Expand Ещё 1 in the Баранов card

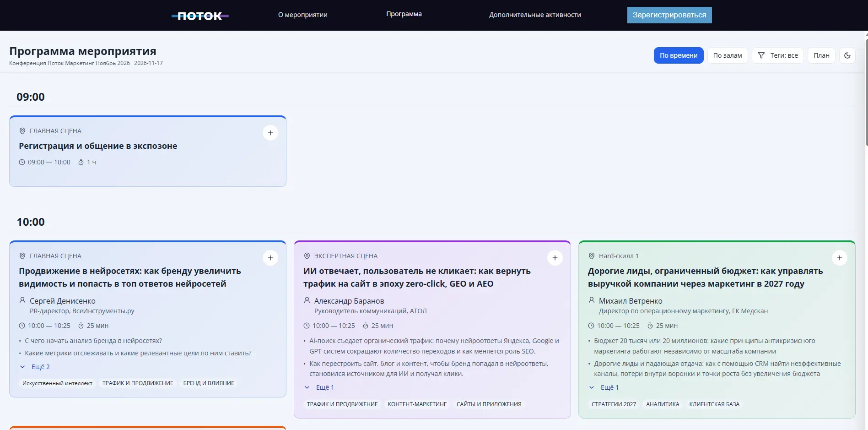tap(319, 387)
